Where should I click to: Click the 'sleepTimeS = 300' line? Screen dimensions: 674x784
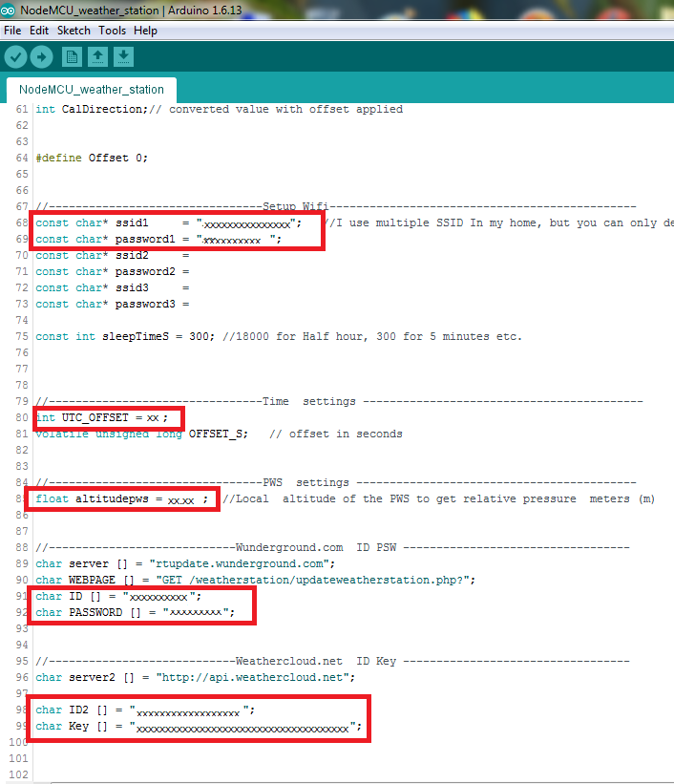click(279, 336)
